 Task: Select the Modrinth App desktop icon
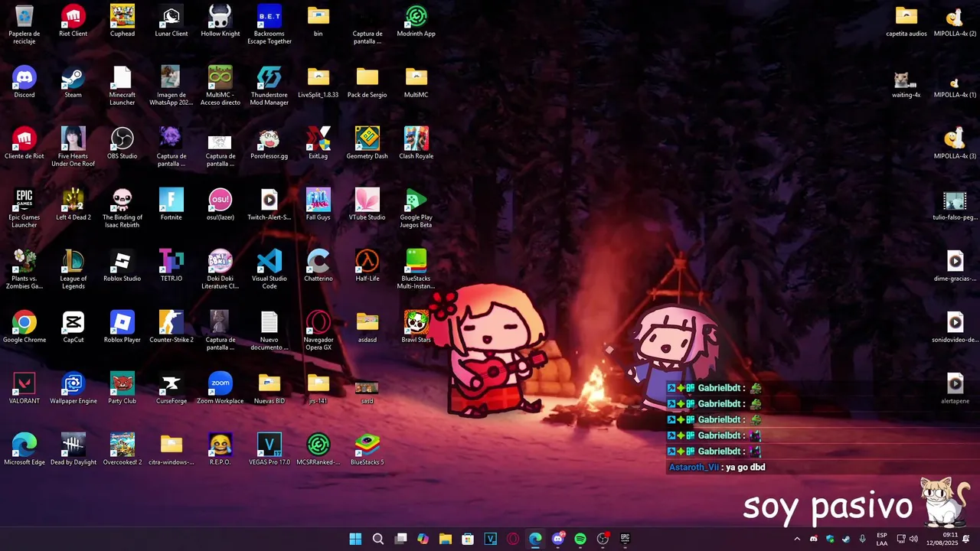coord(416,21)
